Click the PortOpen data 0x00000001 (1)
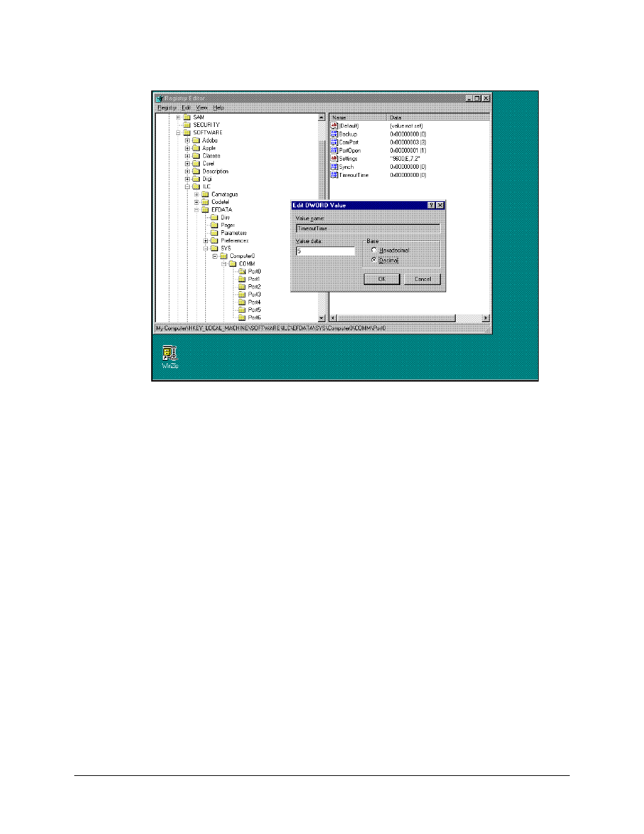 [x=408, y=151]
